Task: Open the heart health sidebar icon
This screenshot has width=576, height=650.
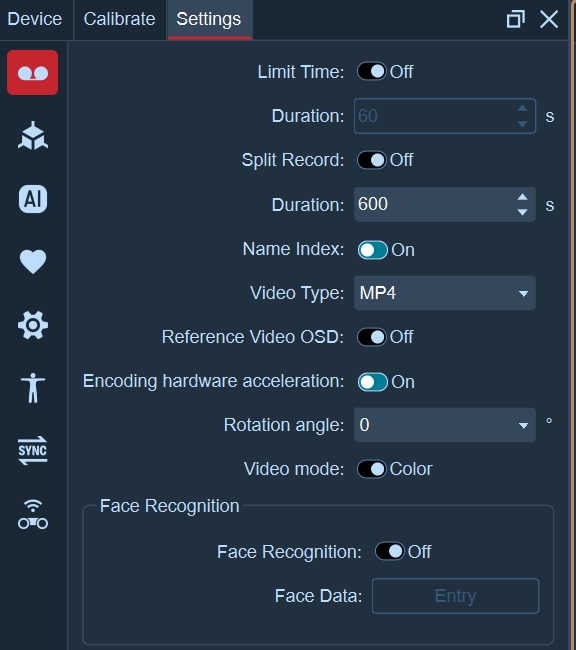Action: click(x=33, y=262)
